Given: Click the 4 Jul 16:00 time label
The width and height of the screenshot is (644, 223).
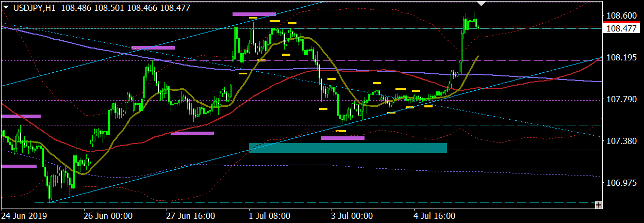Looking at the screenshot, I should (435, 215).
